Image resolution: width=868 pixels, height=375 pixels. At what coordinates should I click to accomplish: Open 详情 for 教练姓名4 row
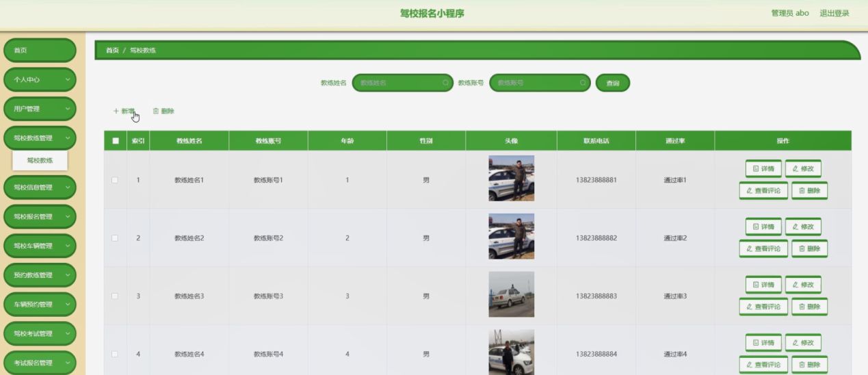763,343
